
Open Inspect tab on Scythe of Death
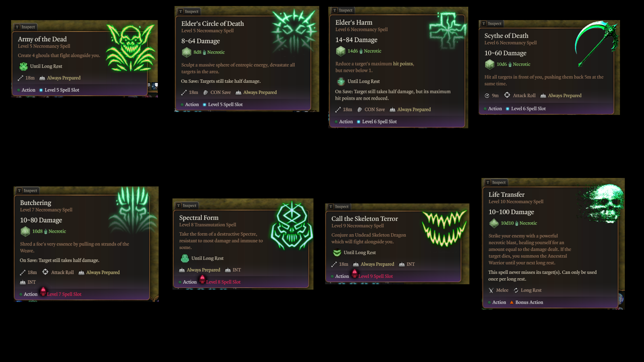pyautogui.click(x=492, y=24)
